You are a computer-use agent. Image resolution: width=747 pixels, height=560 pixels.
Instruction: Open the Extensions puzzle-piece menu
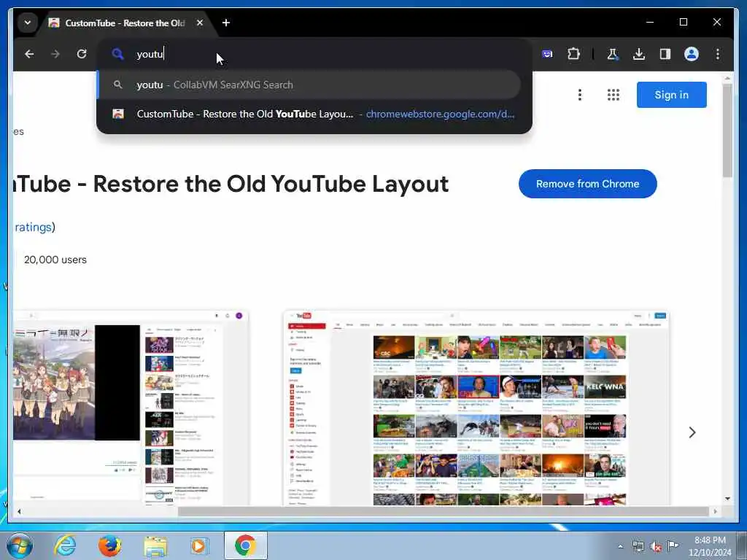(x=573, y=54)
